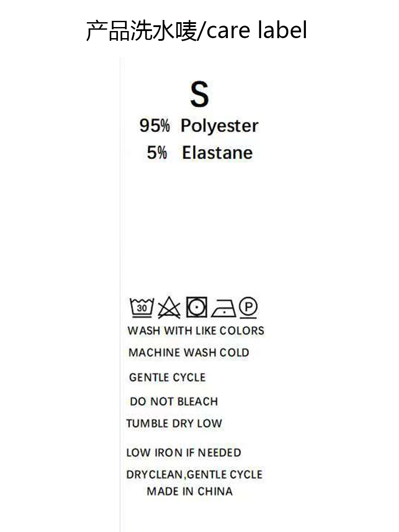Image resolution: width=399 pixels, height=532 pixels.
Task: Click the TUMBLE DRY LOW line
Action: click(174, 423)
